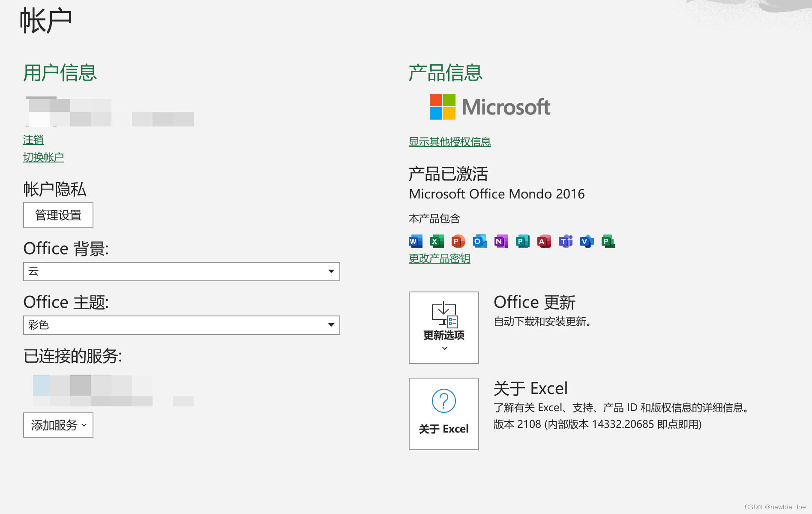Click the purple OneNote app icon

(501, 241)
